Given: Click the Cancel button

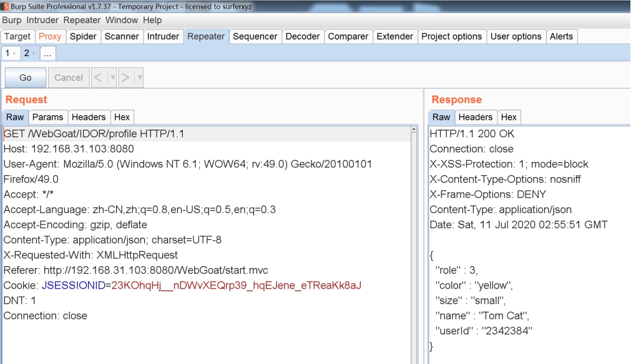Looking at the screenshot, I should (x=69, y=77).
